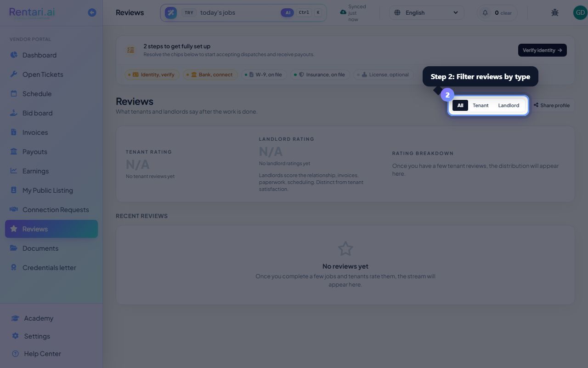Click the award icon beside Credentials letter

click(14, 268)
